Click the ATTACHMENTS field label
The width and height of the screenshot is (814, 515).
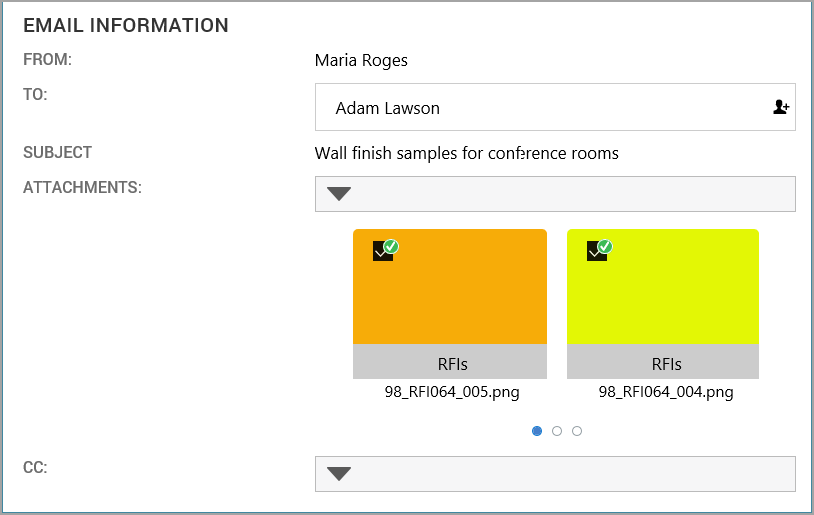83,186
